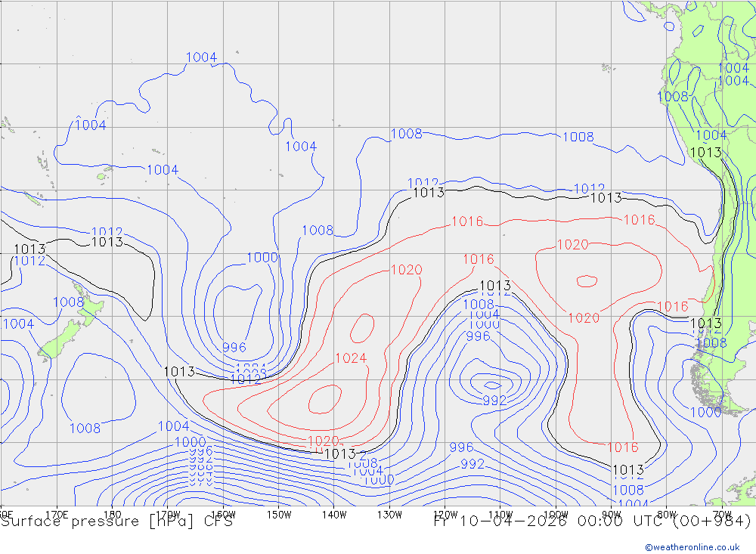Click the 'Surface pressure [hPa] CFS' title
Image resolution: width=756 pixels, height=554 pixels.
[116, 522]
